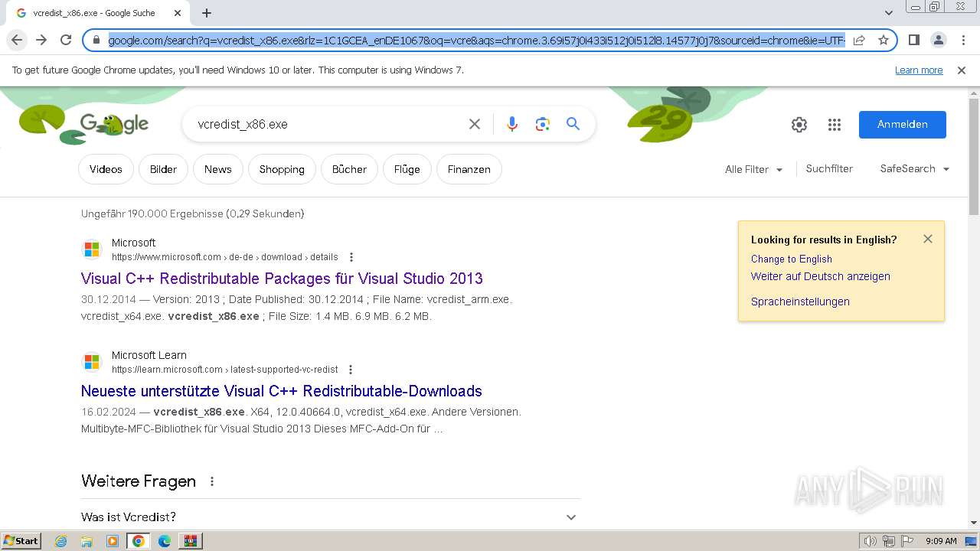980x551 pixels.
Task: Open the Start menu
Action: (21, 541)
